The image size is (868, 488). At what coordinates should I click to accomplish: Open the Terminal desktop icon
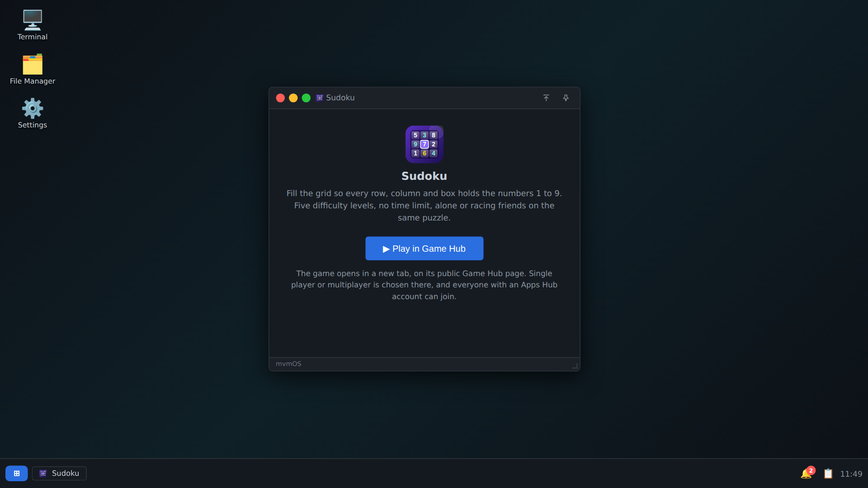pos(32,25)
